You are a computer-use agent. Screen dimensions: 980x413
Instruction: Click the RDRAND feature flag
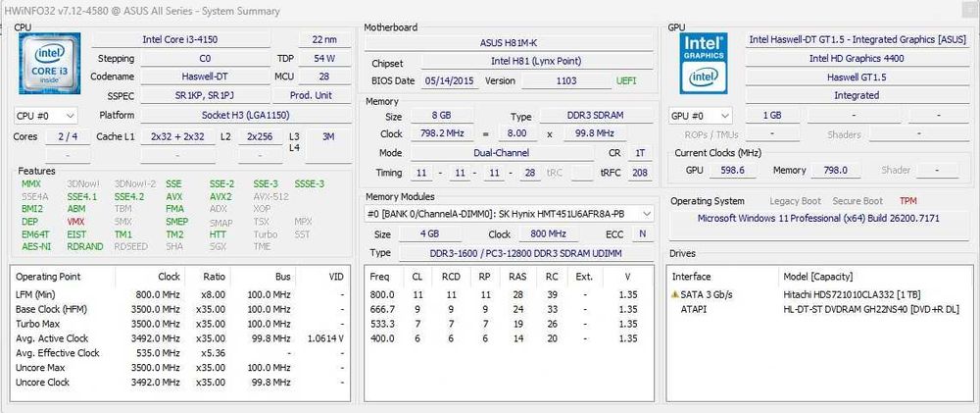85,246
